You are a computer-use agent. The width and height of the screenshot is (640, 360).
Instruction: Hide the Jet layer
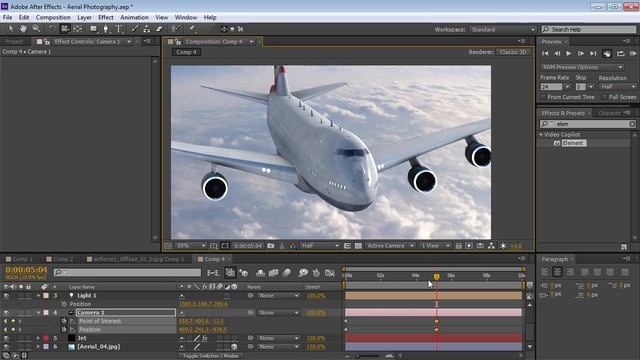click(x=6, y=338)
